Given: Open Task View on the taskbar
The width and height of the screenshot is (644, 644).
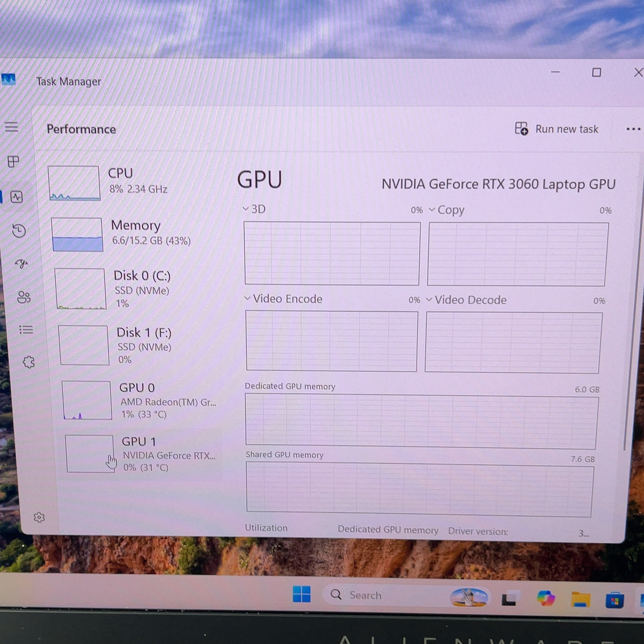Looking at the screenshot, I should 509,598.
